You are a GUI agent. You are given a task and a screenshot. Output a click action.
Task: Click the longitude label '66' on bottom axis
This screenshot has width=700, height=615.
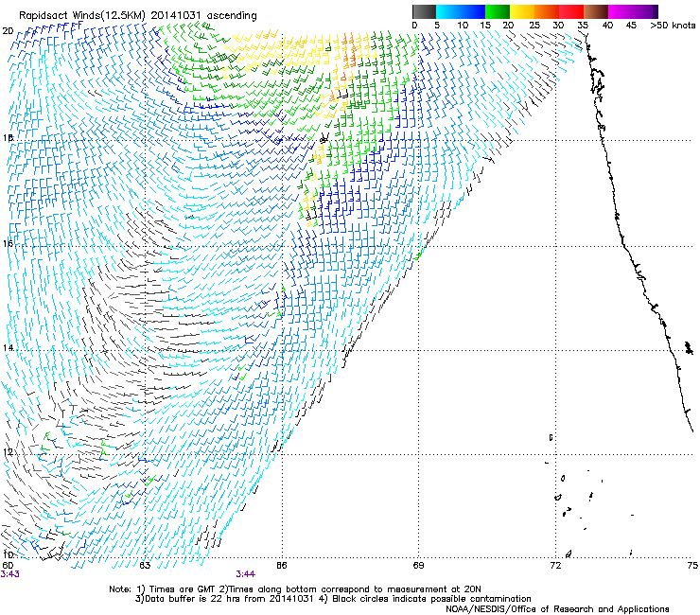point(281,566)
